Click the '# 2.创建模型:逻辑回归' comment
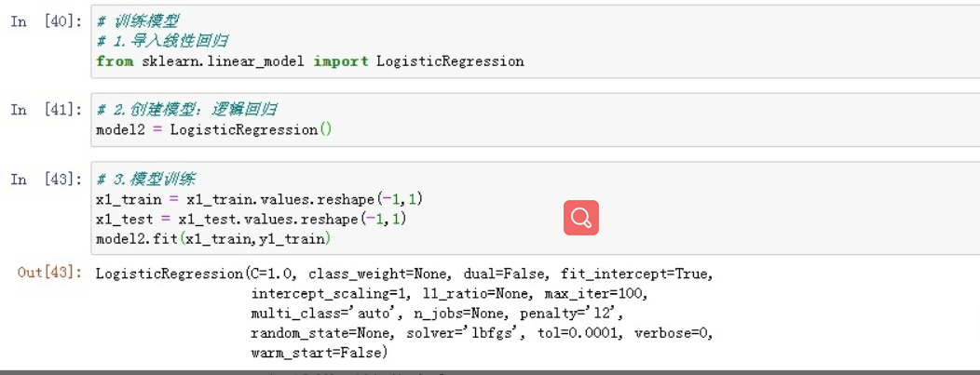 [187, 110]
